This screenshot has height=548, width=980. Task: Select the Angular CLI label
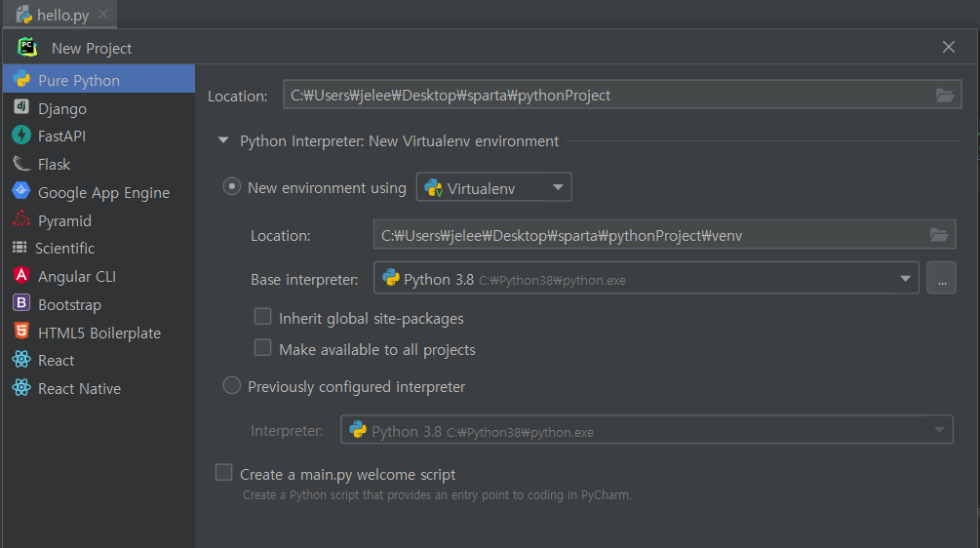pyautogui.click(x=77, y=276)
